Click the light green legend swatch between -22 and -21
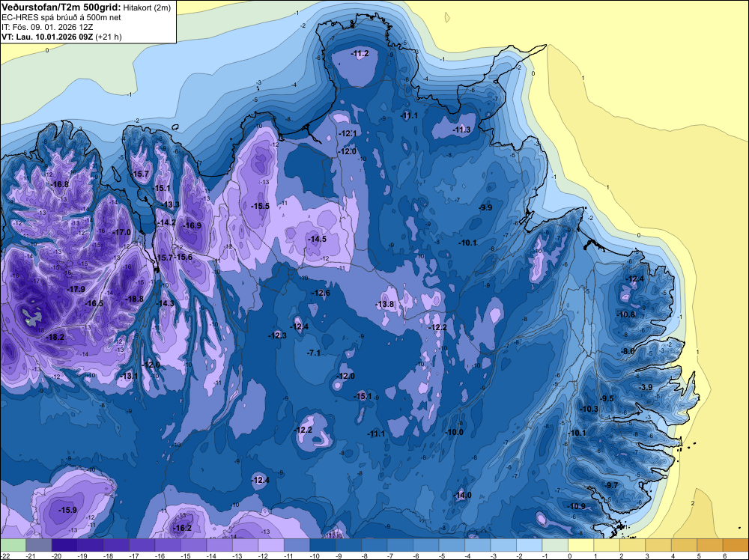The width and height of the screenshot is (749, 560). coord(13,545)
